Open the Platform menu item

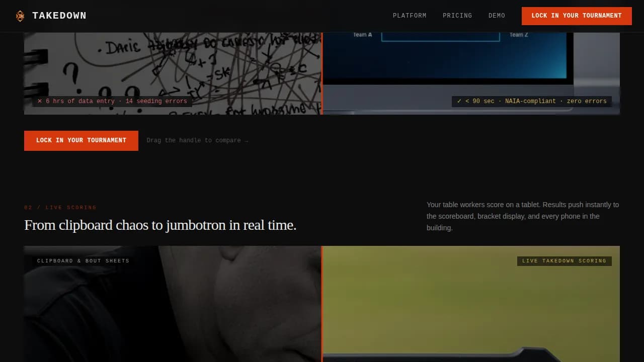click(410, 16)
